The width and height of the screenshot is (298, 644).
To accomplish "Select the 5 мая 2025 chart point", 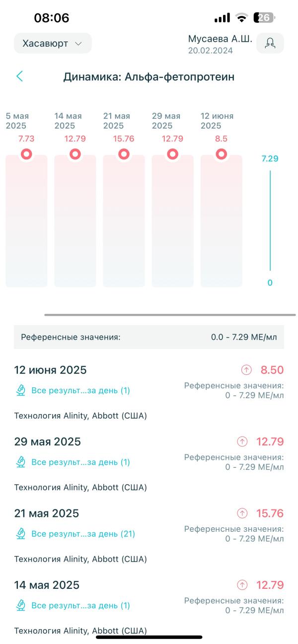I will 26,154.
